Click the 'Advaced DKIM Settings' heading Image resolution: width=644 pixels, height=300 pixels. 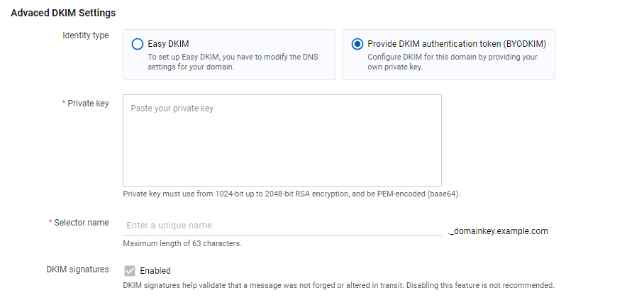(63, 13)
